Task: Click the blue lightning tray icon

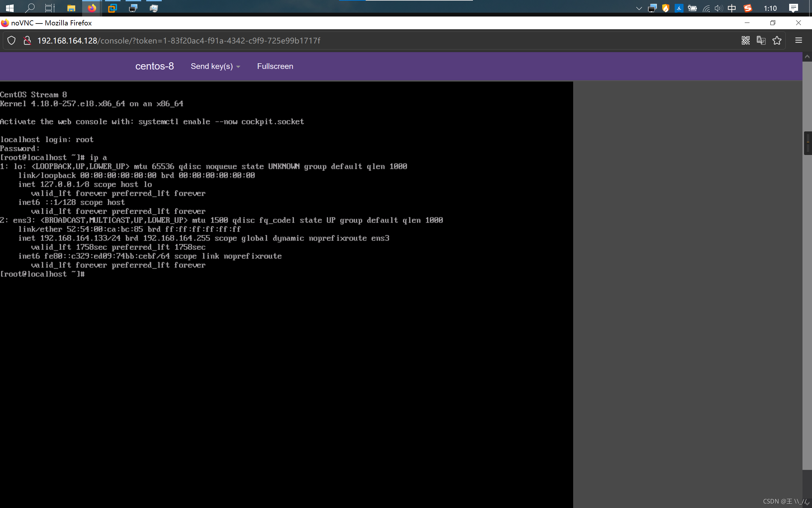Action: pos(679,8)
